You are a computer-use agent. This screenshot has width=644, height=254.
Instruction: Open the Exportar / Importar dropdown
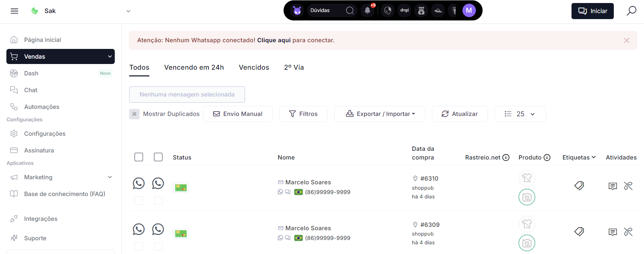pyautogui.click(x=380, y=114)
